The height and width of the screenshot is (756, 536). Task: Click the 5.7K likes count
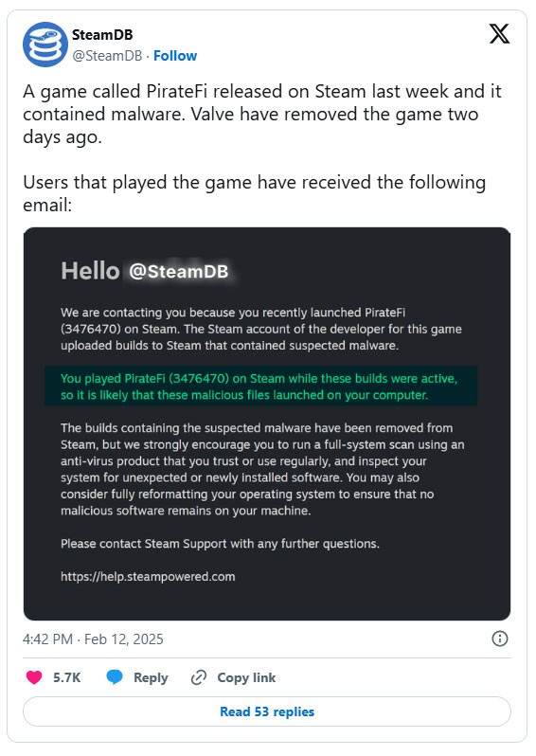[66, 677]
